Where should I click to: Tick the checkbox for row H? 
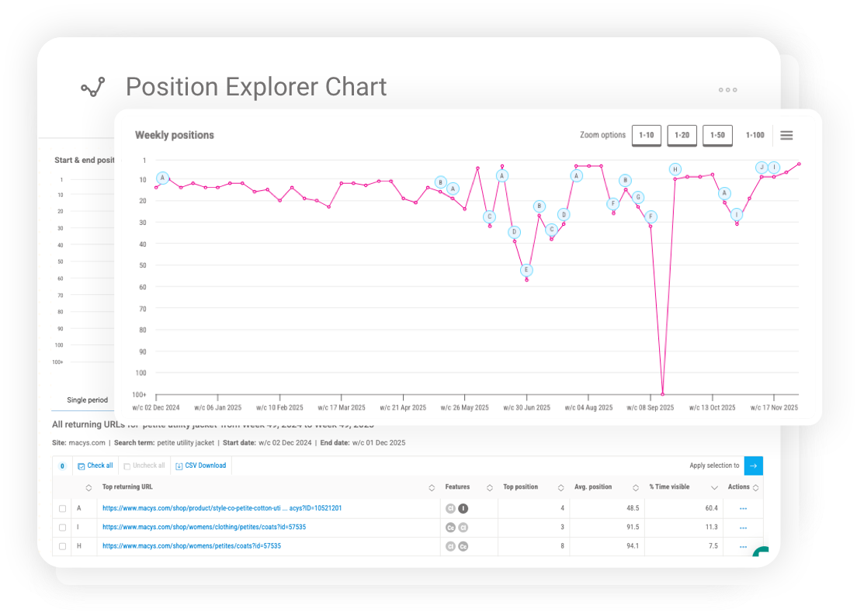point(64,546)
